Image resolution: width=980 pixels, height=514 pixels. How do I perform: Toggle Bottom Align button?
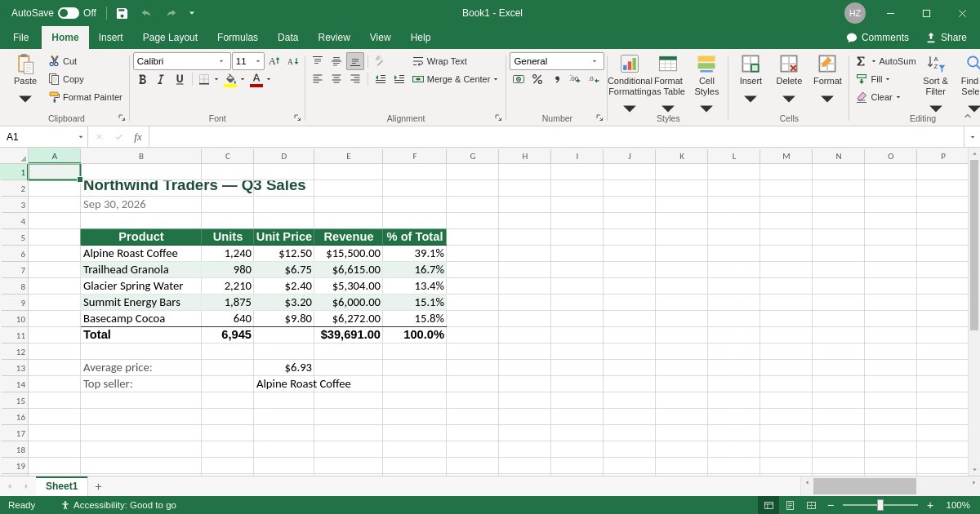(x=355, y=61)
